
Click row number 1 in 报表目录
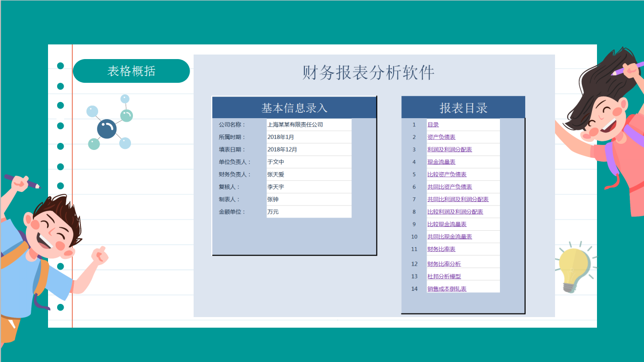414,125
